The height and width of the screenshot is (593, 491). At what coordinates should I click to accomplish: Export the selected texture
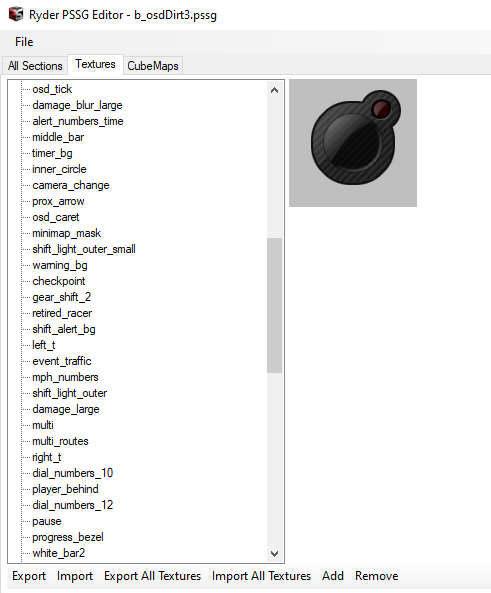point(29,576)
